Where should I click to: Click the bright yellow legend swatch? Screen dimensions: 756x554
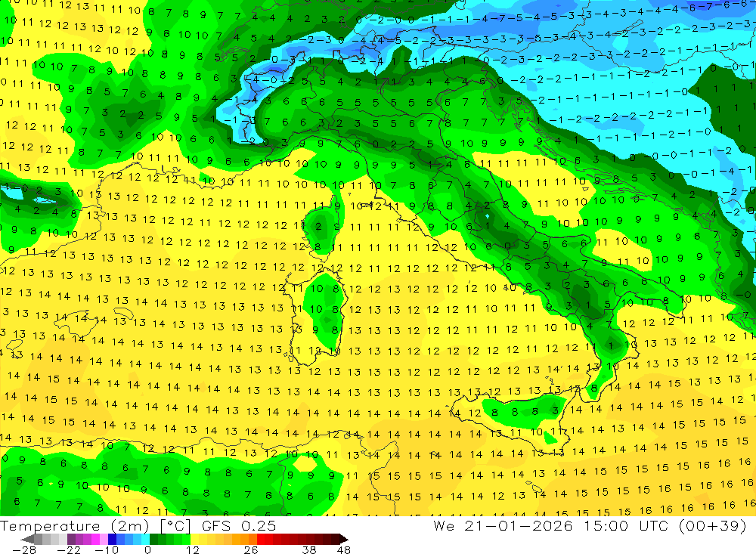pos(195,540)
